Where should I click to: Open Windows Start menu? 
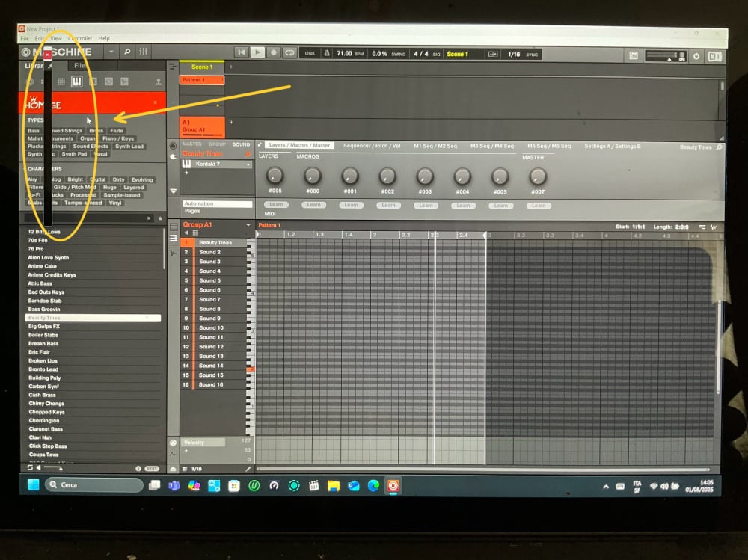coord(34,485)
